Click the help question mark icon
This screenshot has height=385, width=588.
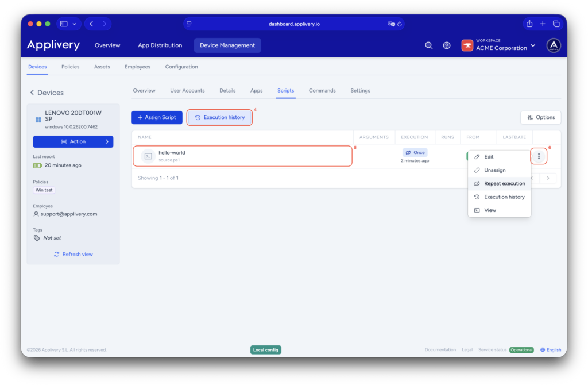tap(447, 45)
